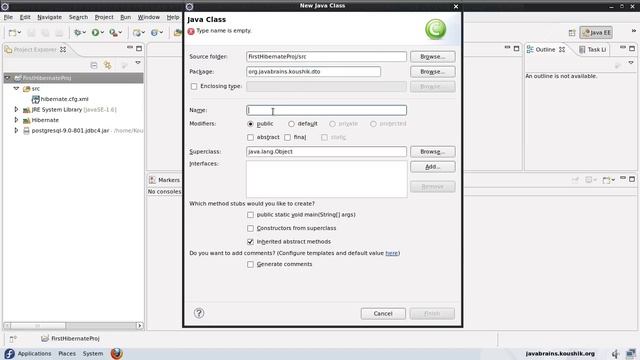Open Project Explorer view menu dropdown
This screenshot has width=640, height=360.
[138, 63]
